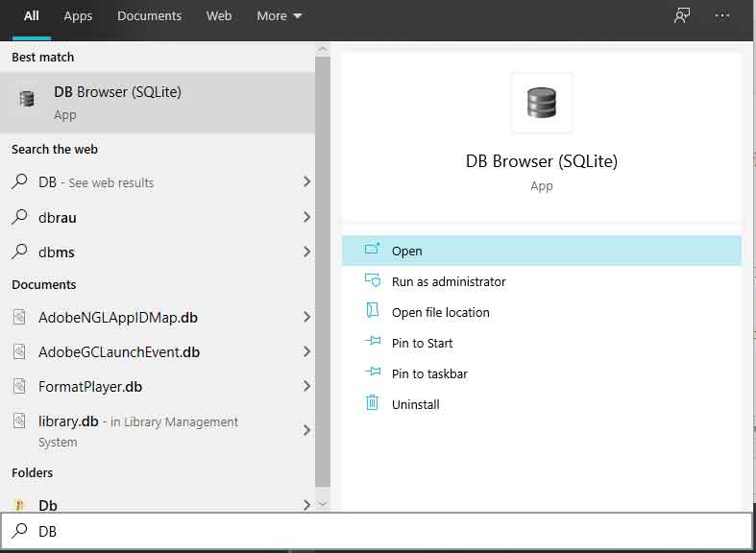
Task: Open the More dropdown filter
Action: 280,16
